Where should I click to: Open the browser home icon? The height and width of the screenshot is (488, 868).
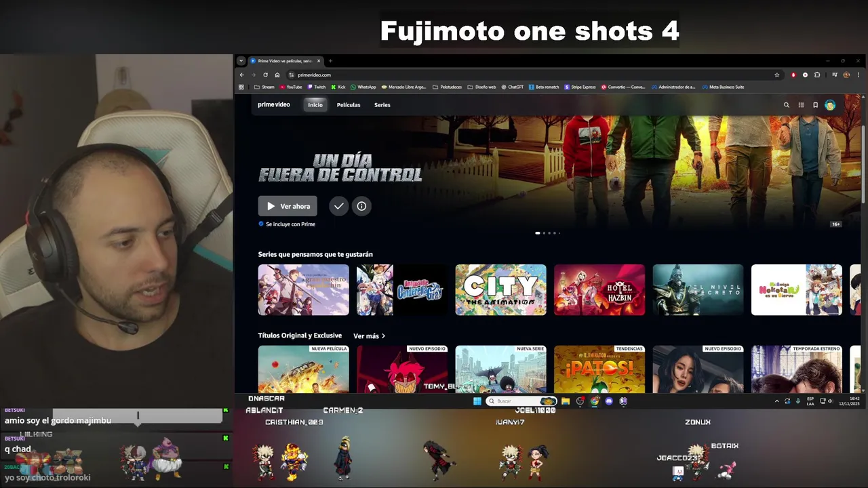pyautogui.click(x=277, y=75)
